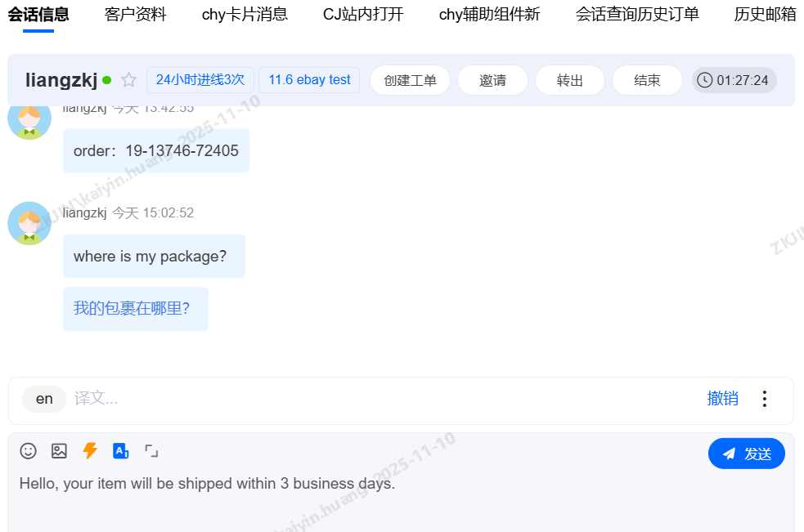804x532 pixels.
Task: Click the blue translate icon
Action: click(120, 451)
